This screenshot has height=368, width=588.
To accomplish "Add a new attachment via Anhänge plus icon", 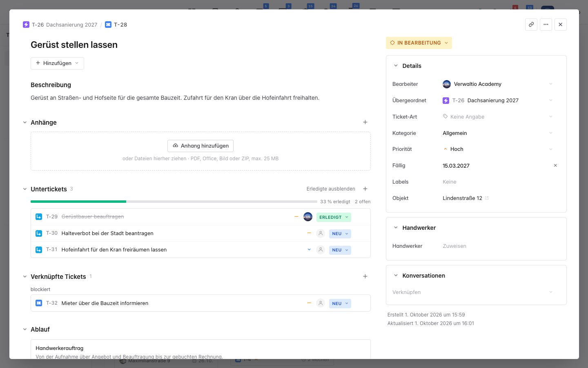I will pos(365,122).
